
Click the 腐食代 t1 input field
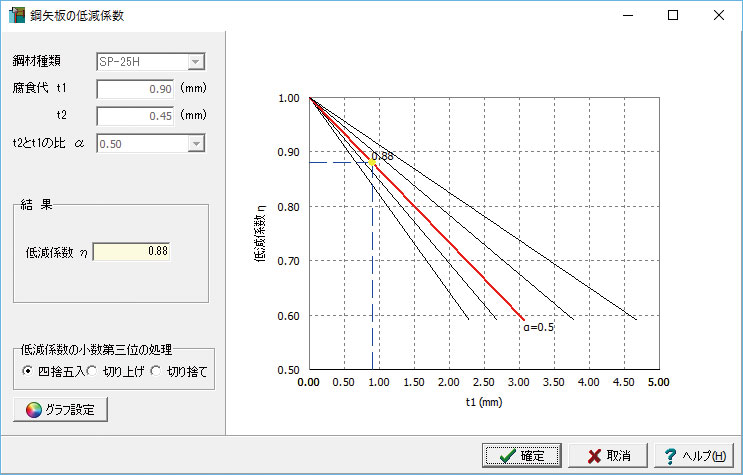[x=135, y=89]
